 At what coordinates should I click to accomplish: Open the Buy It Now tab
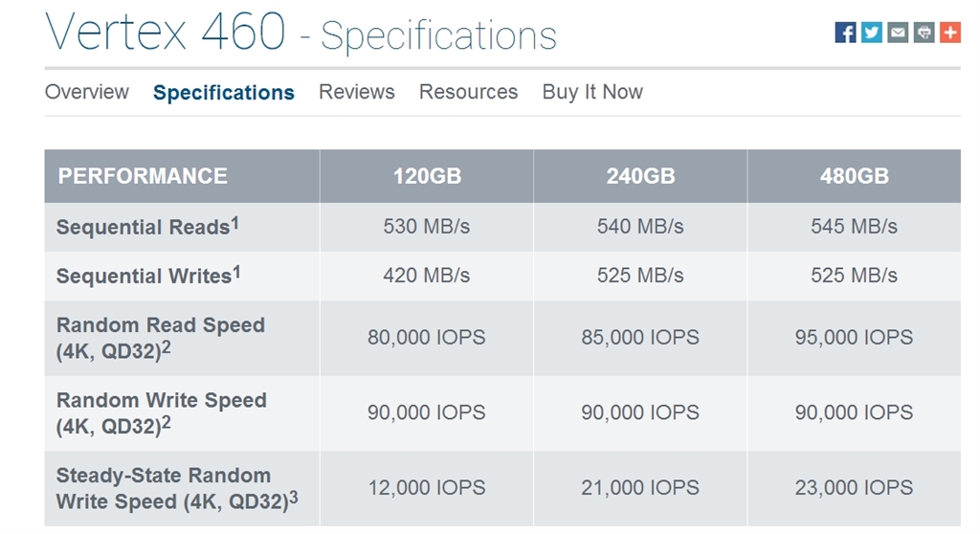tap(592, 92)
